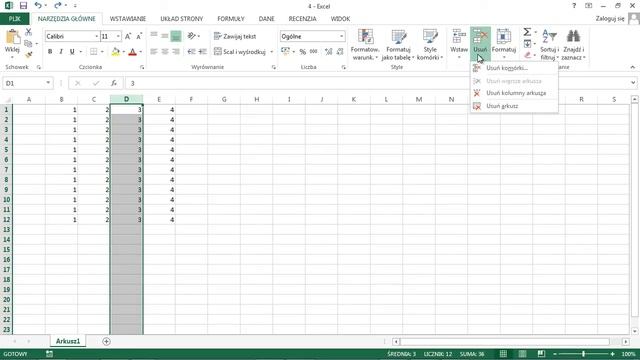Image resolution: width=640 pixels, height=360 pixels.
Task: Collapse the ribbon with arrow button
Action: point(633,67)
